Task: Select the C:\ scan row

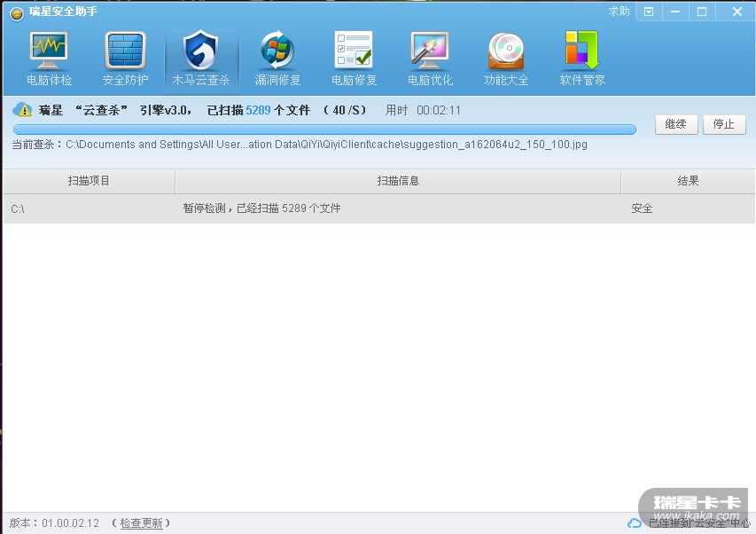Action: click(379, 208)
